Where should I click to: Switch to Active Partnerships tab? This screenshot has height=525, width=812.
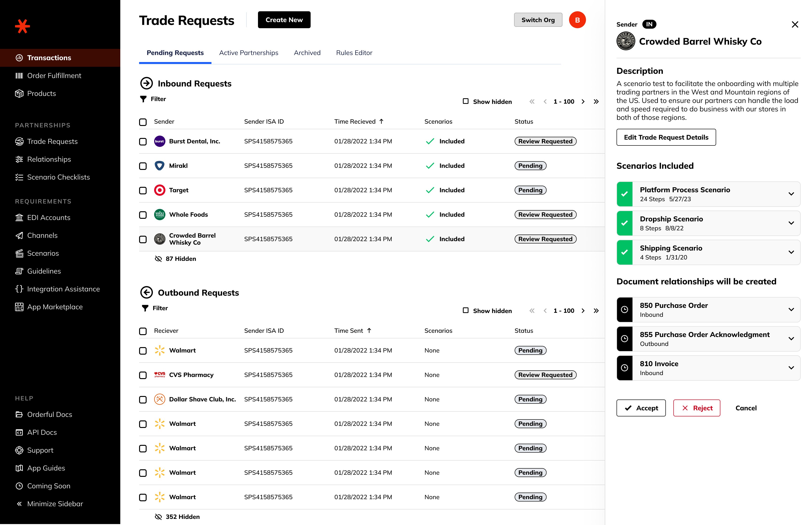249,53
